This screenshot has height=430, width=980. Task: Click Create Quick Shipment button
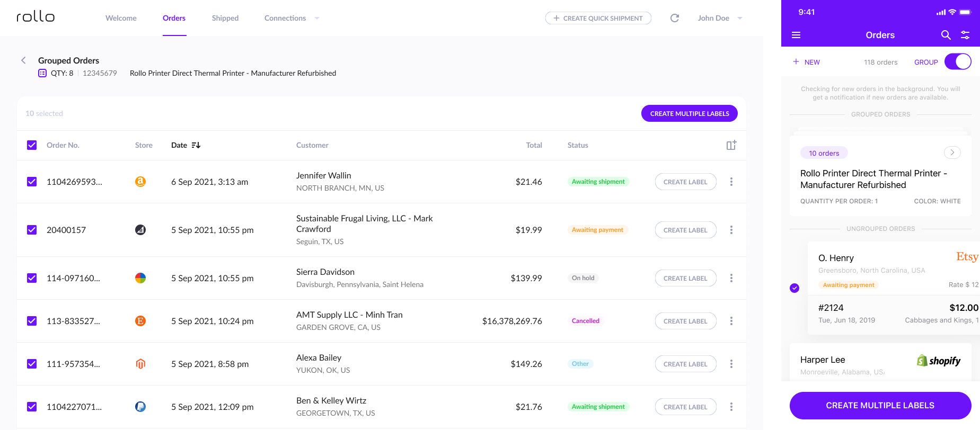598,18
